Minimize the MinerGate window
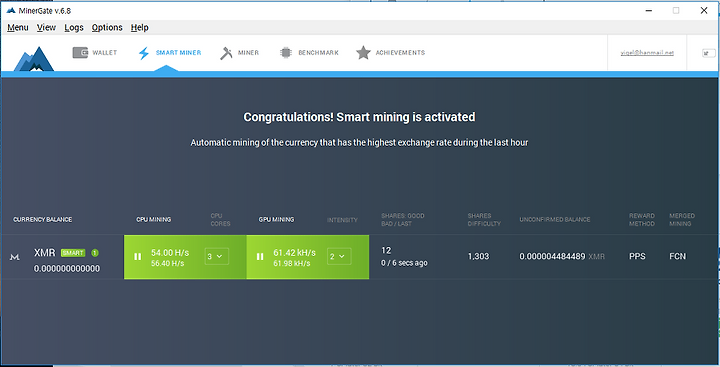The width and height of the screenshot is (720, 367). pos(649,11)
